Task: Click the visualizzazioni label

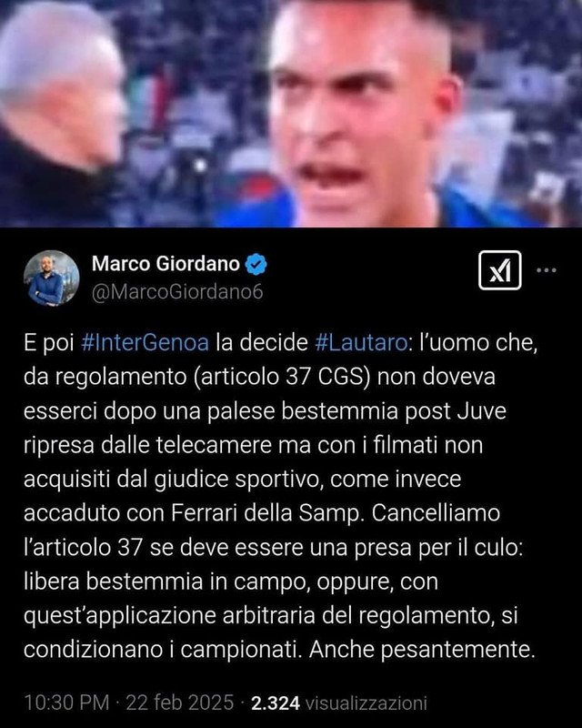Action: (x=366, y=703)
